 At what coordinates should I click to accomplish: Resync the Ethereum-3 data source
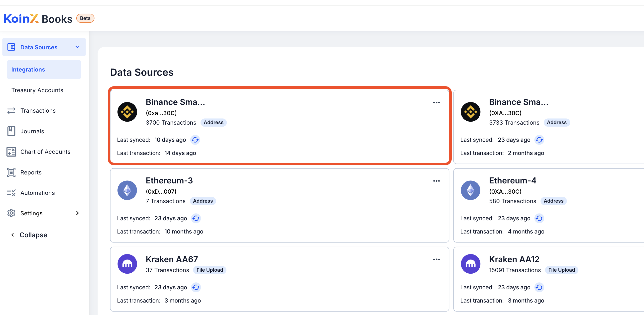(196, 218)
